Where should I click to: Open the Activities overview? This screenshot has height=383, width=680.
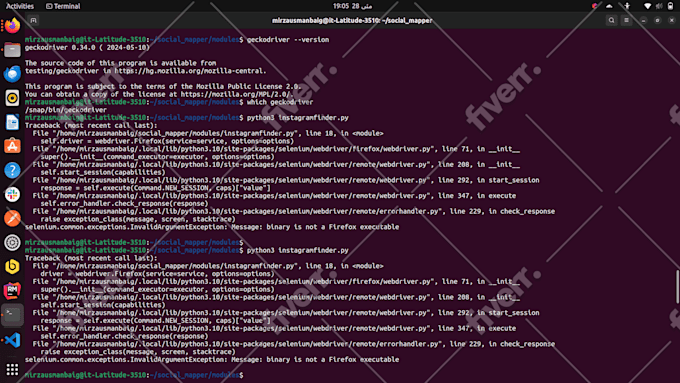pos(20,6)
